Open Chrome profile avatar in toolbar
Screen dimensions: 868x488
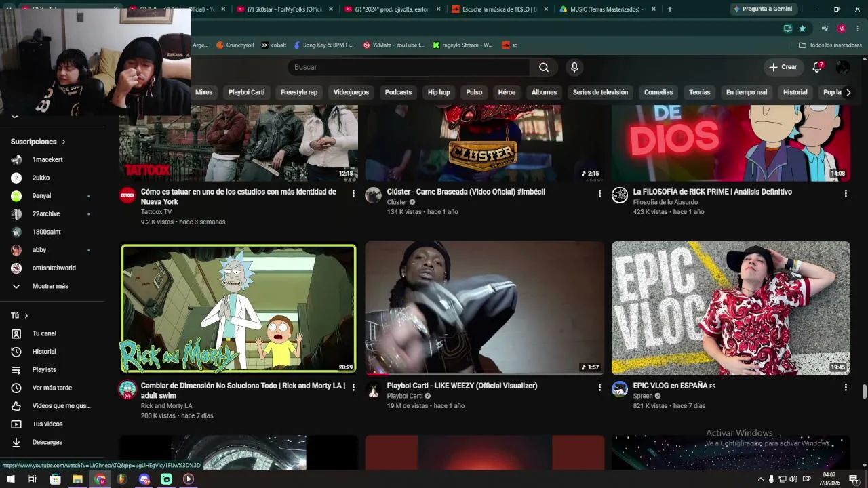(x=842, y=28)
